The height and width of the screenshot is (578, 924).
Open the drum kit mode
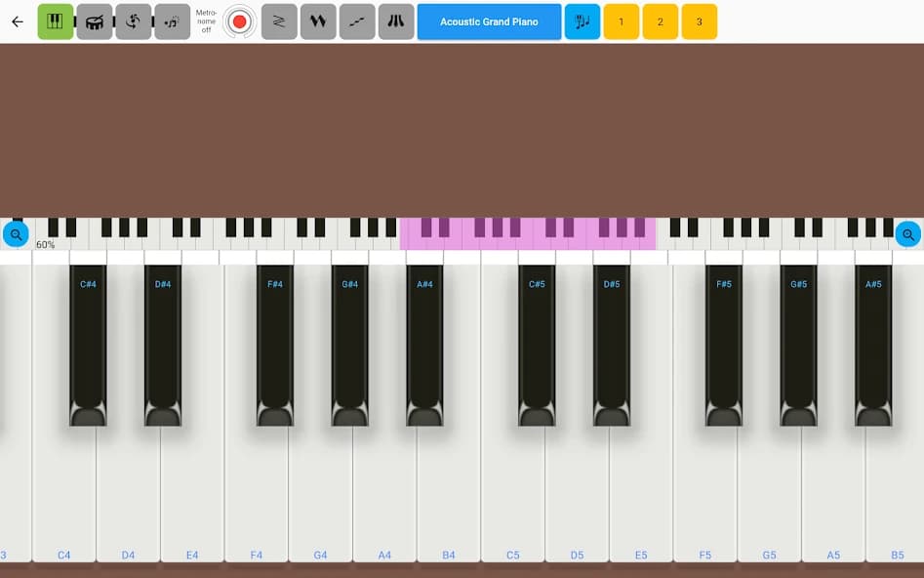[94, 21]
